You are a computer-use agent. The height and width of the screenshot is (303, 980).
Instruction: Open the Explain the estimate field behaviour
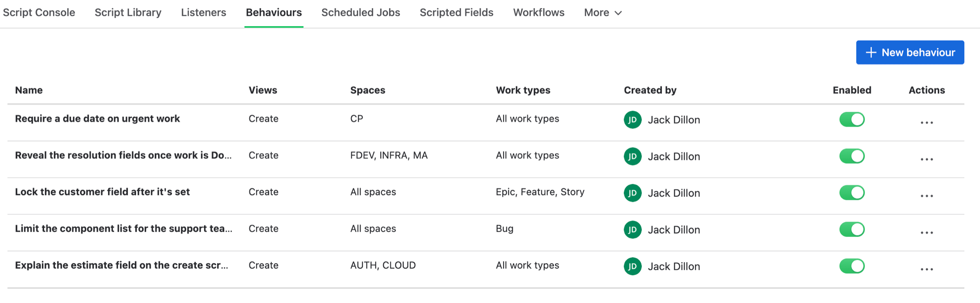point(122,265)
